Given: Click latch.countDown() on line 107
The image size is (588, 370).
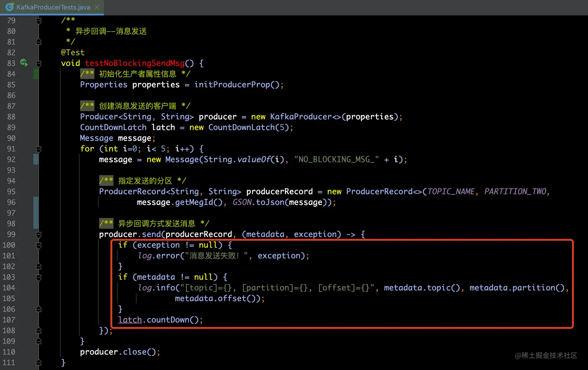Looking at the screenshot, I should point(158,320).
